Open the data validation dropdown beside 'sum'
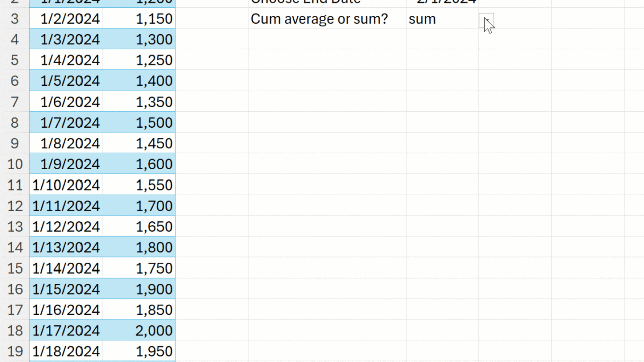This screenshot has width=644, height=362. click(x=486, y=20)
